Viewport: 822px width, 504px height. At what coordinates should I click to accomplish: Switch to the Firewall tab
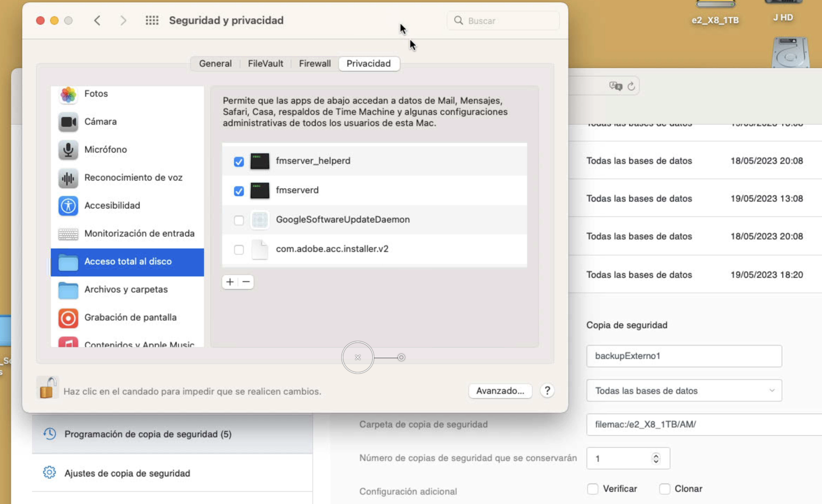315,63
